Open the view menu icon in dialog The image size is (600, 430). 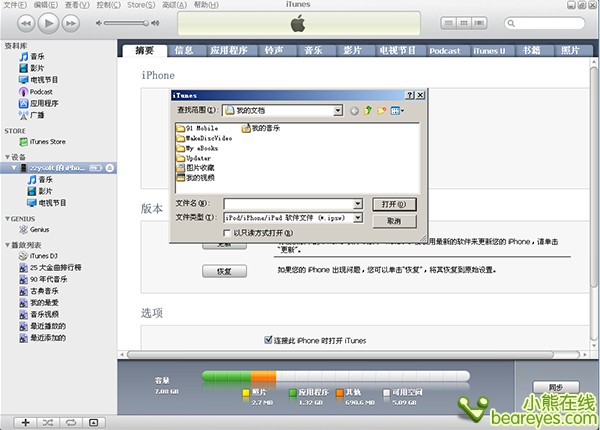[397, 111]
